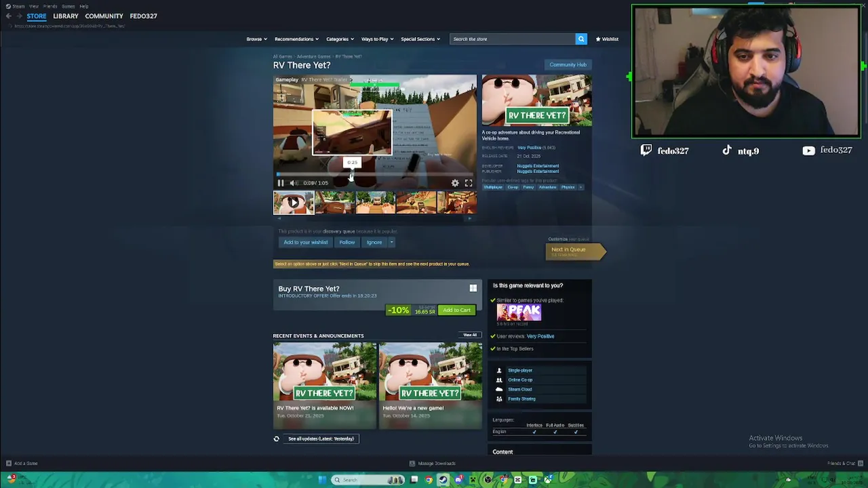The width and height of the screenshot is (868, 488).
Task: Click the Windows Start button
Action: click(321, 480)
